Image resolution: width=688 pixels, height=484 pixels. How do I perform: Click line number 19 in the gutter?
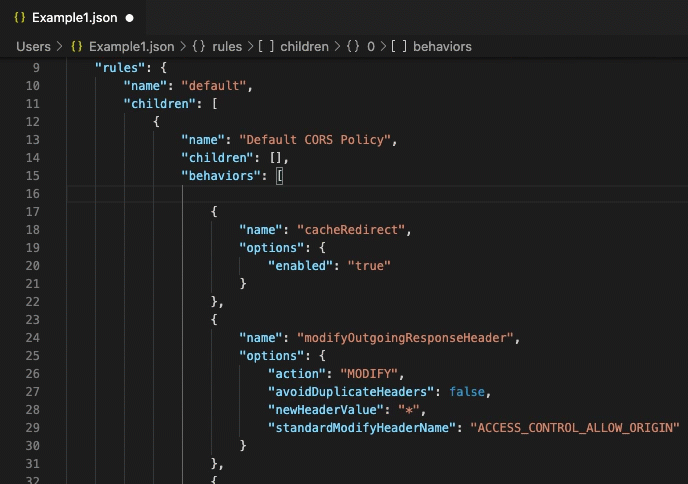pos(32,248)
